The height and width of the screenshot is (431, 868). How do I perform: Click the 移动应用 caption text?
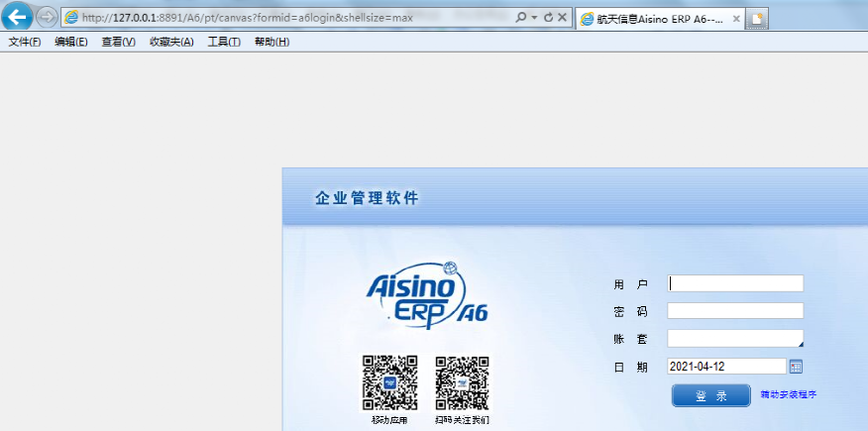point(389,420)
